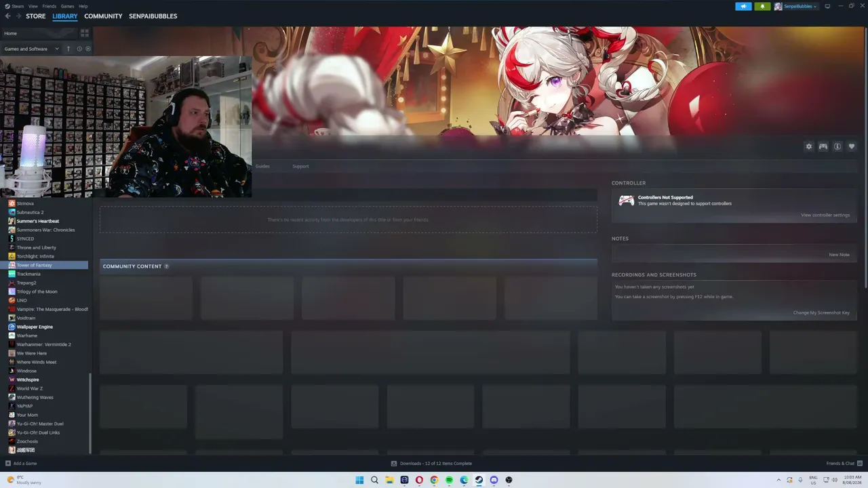Screen dimensions: 868x488
Task: Open the Games menu
Action: click(x=67, y=6)
